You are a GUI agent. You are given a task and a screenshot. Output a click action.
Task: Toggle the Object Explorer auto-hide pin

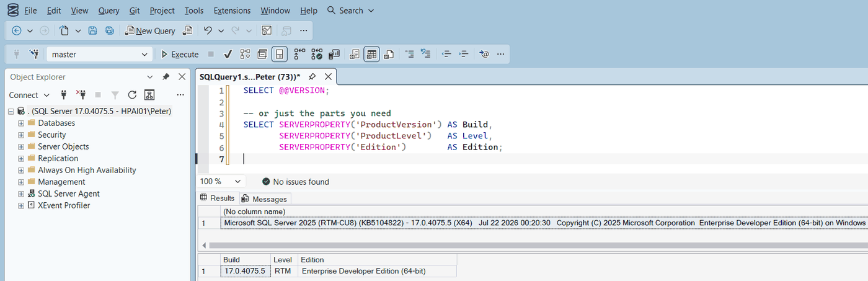[x=166, y=77]
